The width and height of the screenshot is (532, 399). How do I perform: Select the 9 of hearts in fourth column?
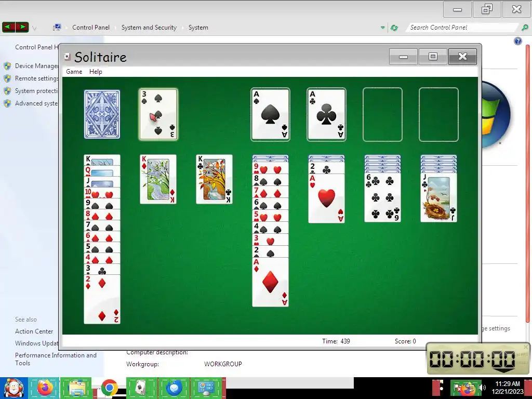(270, 168)
